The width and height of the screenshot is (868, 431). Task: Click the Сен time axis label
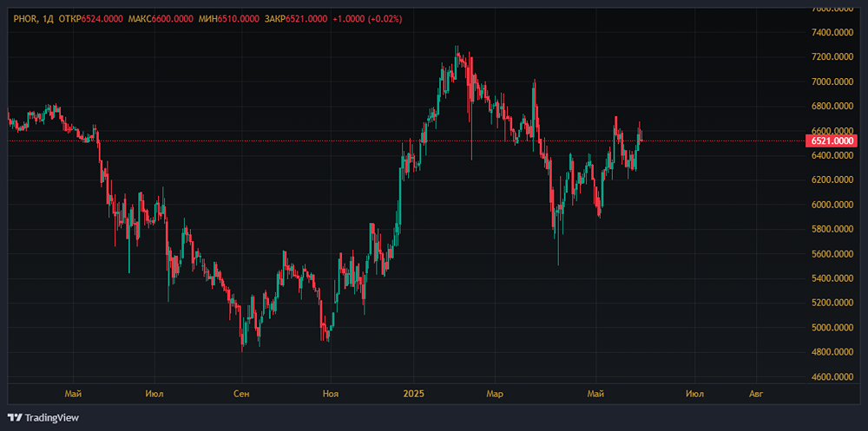pyautogui.click(x=241, y=394)
